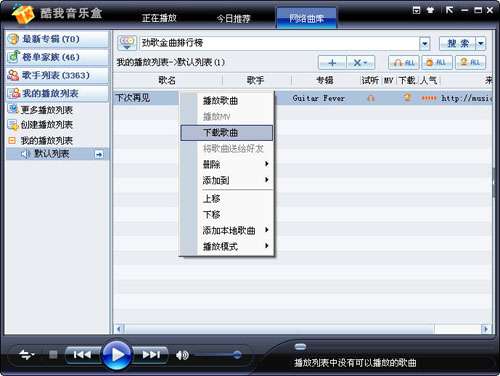The image size is (500, 376).
Task: Mute sound with the speaker icon
Action: (182, 355)
